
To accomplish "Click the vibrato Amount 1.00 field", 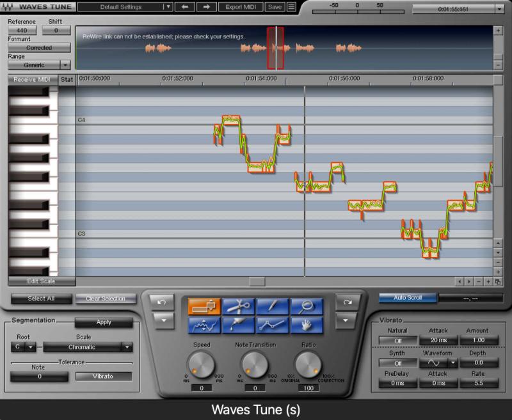I will point(479,340).
